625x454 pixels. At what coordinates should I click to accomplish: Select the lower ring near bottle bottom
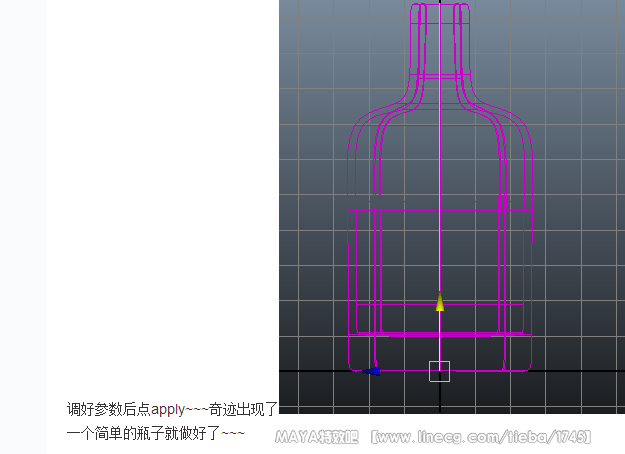(x=440, y=332)
